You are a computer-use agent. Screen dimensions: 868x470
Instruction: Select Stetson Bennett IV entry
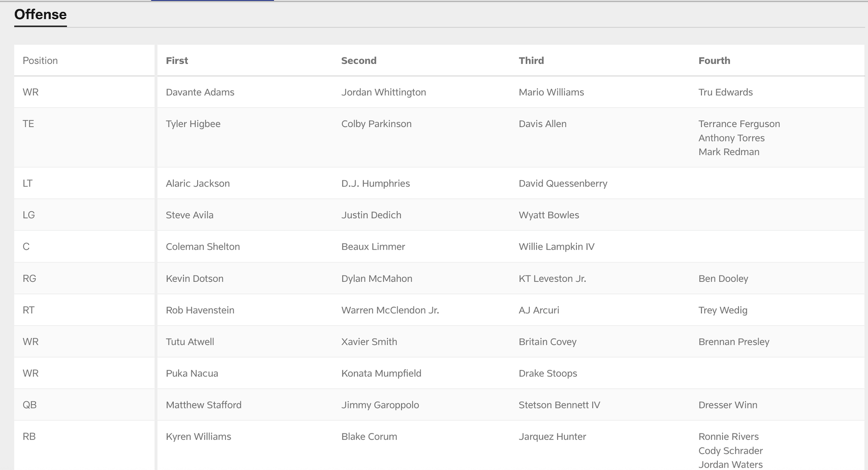559,405
